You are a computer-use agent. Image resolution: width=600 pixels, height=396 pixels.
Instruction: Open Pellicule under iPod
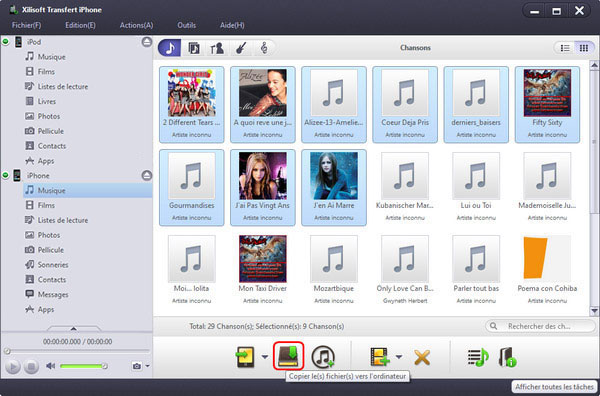tap(51, 131)
